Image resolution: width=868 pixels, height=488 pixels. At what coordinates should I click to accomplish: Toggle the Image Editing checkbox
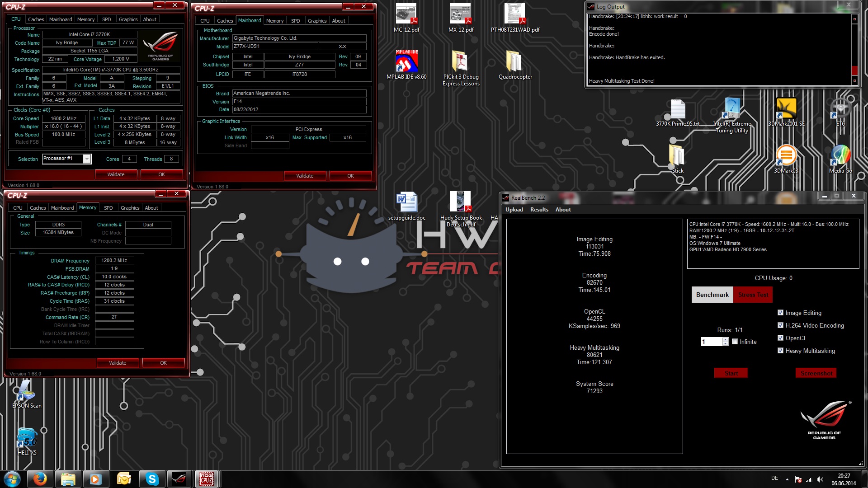(x=780, y=313)
